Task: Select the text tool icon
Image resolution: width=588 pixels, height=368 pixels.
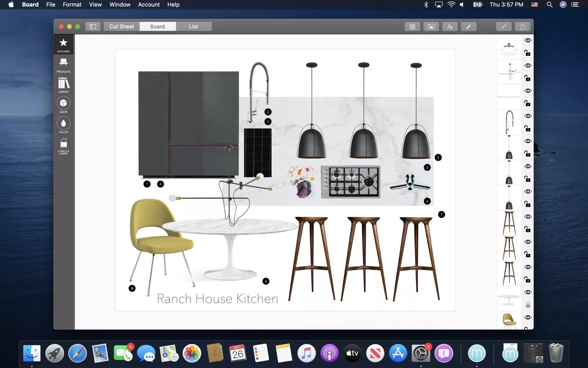Action: coord(450,26)
